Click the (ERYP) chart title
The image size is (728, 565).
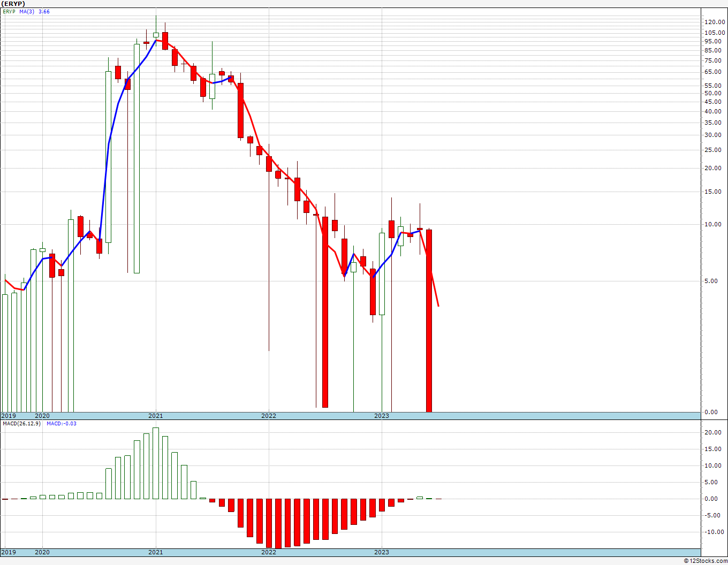pyautogui.click(x=13, y=4)
